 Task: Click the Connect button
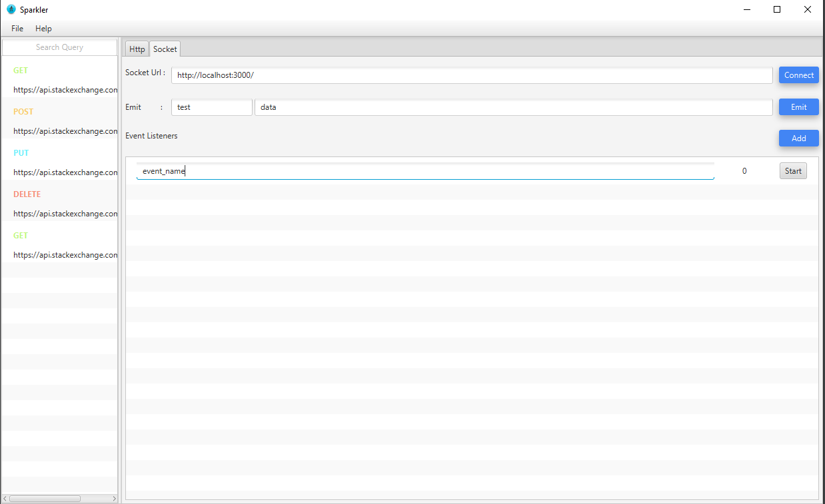(x=799, y=75)
